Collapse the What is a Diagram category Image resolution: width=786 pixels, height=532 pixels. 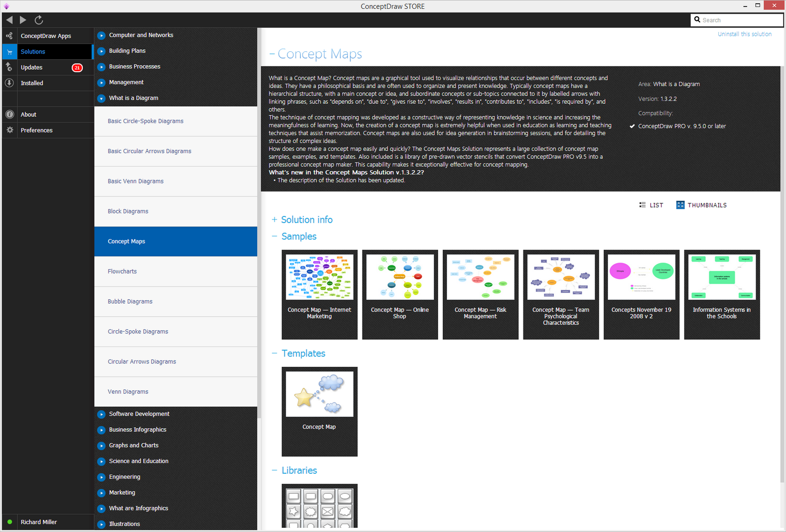point(102,99)
